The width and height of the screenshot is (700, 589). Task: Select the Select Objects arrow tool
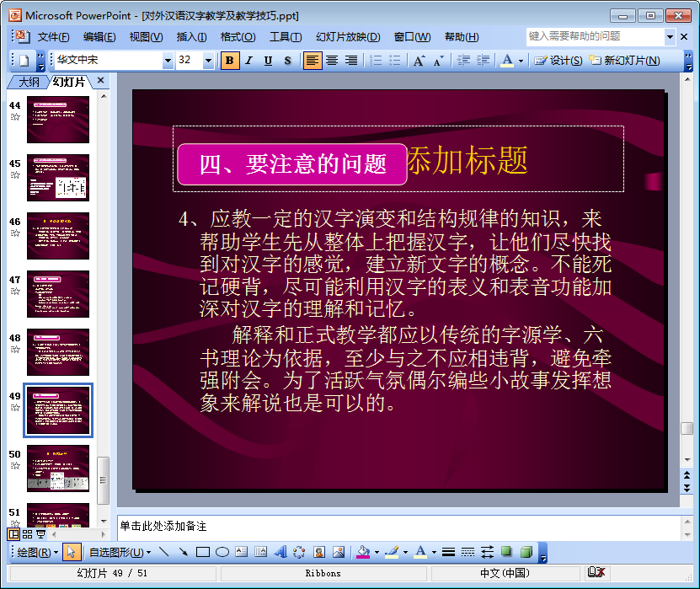(71, 553)
